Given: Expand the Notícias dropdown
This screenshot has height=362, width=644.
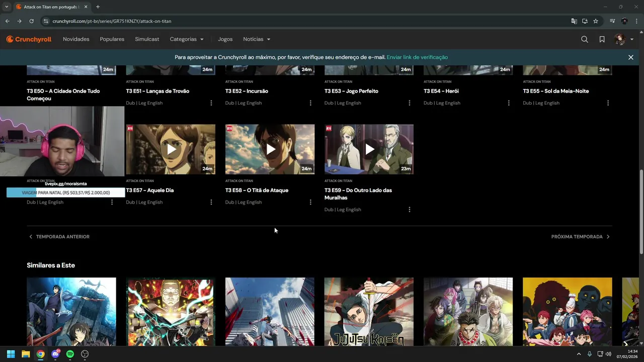Looking at the screenshot, I should click(x=257, y=39).
